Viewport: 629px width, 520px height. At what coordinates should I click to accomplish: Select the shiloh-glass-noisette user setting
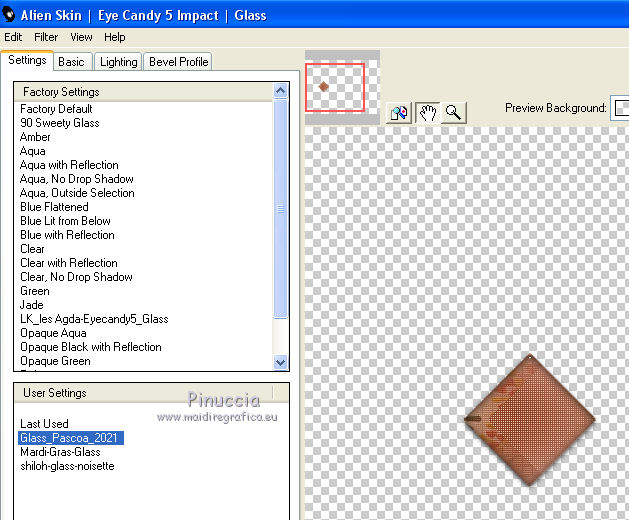(67, 466)
